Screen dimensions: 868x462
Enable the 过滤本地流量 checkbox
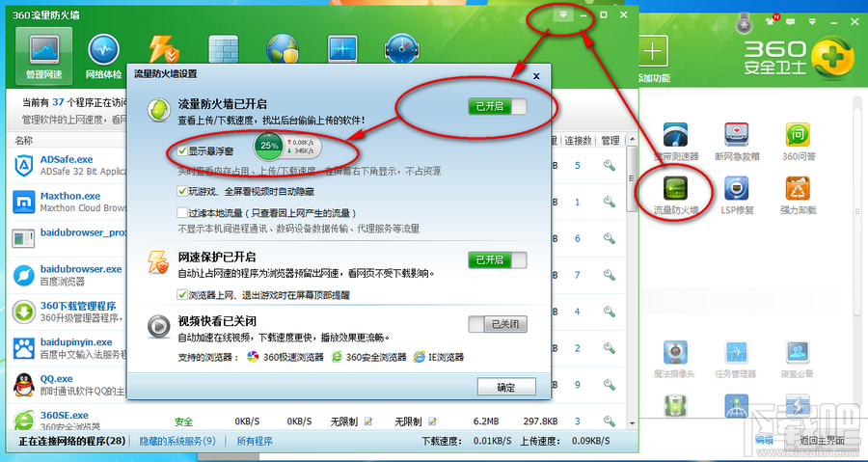pyautogui.click(x=182, y=212)
